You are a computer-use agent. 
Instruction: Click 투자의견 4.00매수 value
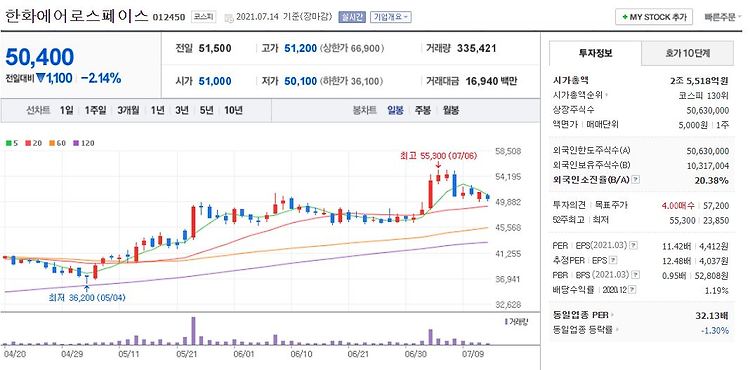[678, 206]
